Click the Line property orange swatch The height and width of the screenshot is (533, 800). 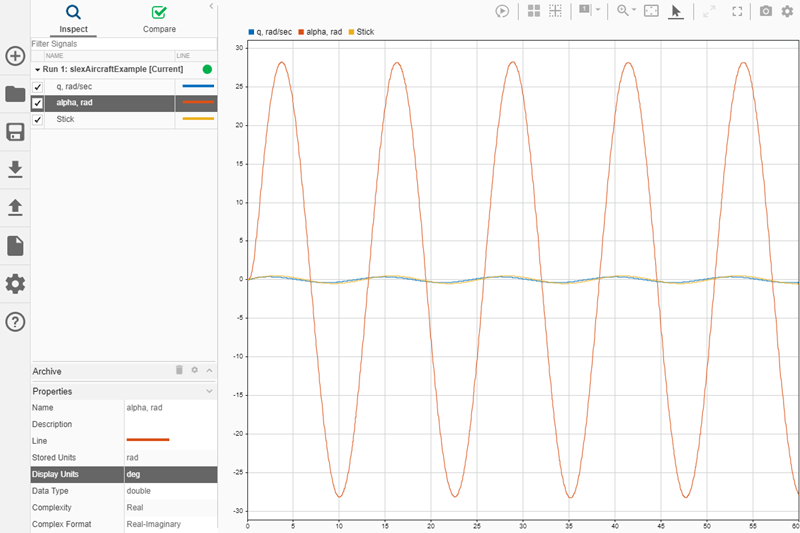pyautogui.click(x=148, y=440)
